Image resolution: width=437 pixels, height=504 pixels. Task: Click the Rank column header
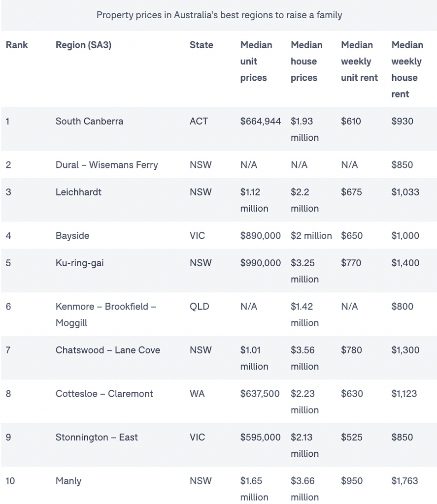coord(17,45)
